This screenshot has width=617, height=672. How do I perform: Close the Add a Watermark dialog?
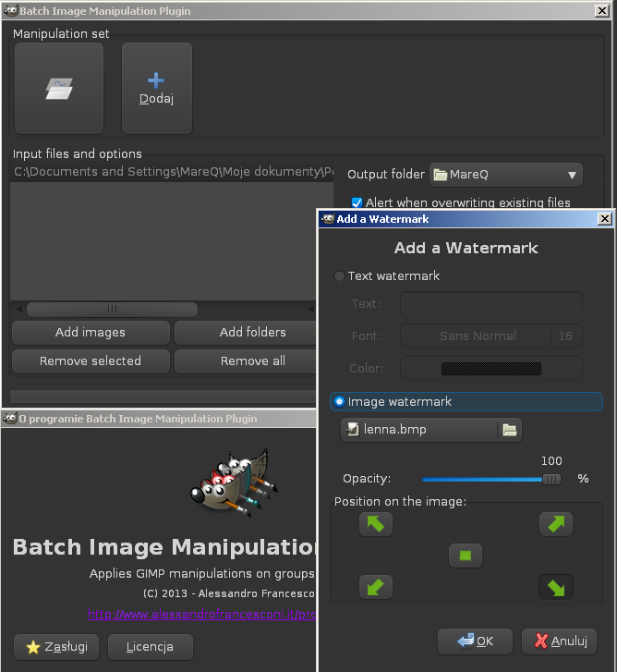(x=605, y=219)
